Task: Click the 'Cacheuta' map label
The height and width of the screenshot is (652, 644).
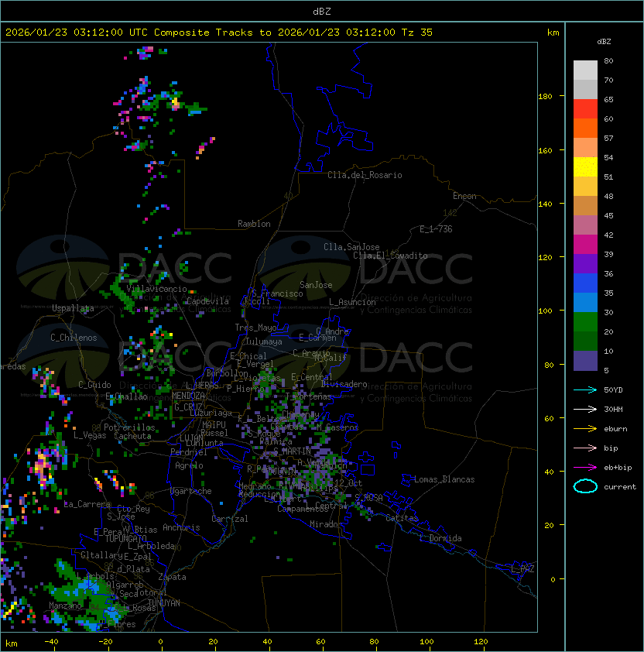Action: pyautogui.click(x=132, y=436)
